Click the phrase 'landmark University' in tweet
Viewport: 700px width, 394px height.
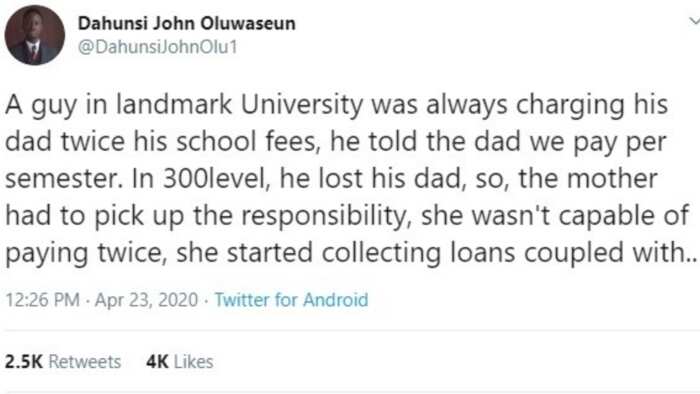pos(240,105)
